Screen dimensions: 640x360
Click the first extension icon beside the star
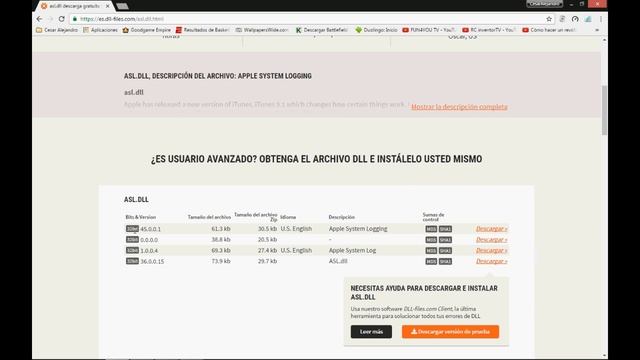pos(562,19)
